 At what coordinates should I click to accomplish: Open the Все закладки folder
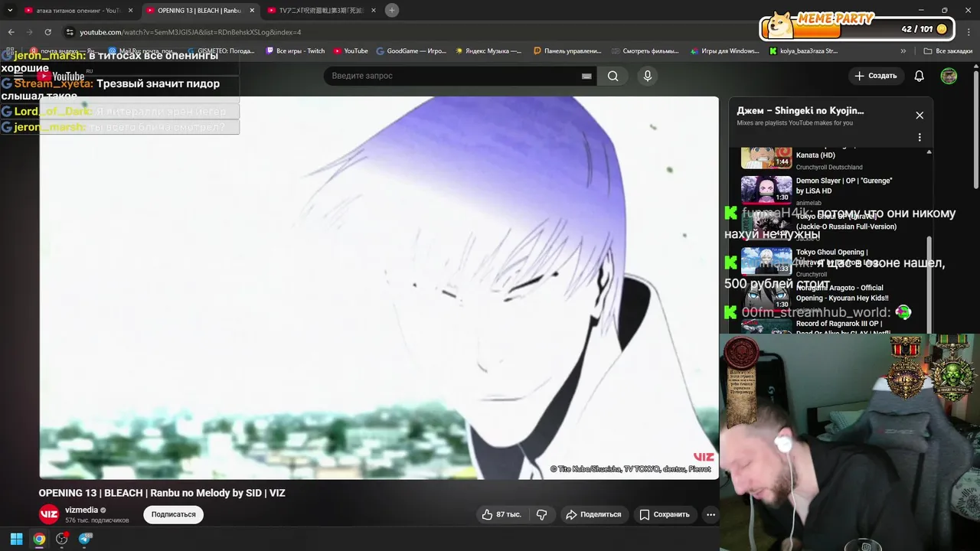(x=948, y=51)
